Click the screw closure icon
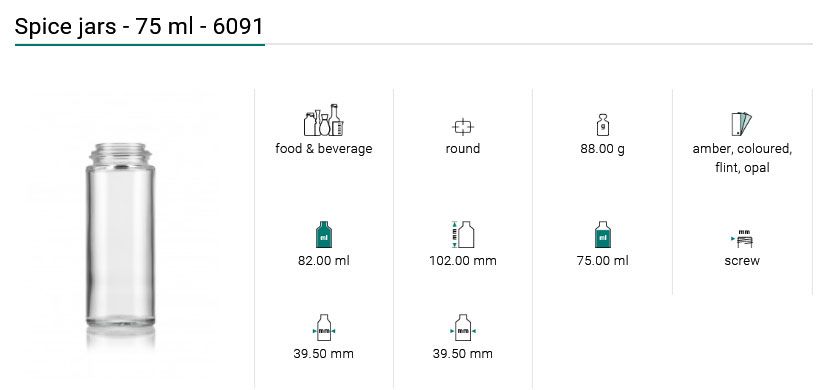Image resolution: width=828 pixels, height=390 pixels. pos(742,239)
